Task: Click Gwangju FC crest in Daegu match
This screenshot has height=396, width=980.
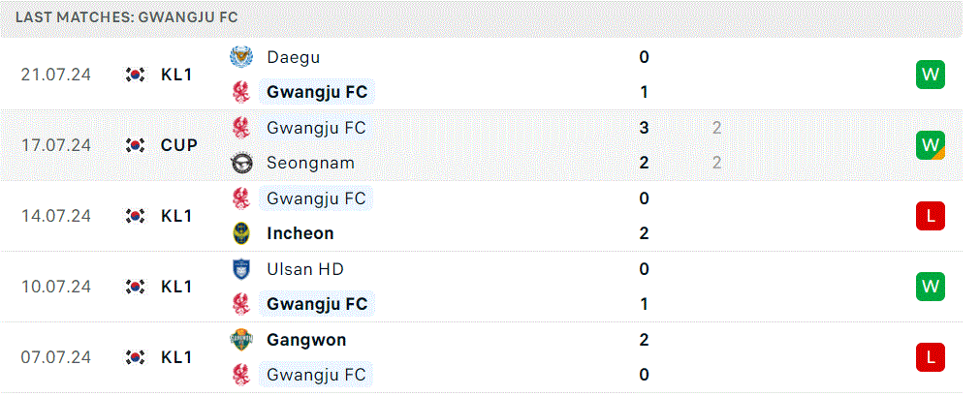Action: [x=240, y=92]
